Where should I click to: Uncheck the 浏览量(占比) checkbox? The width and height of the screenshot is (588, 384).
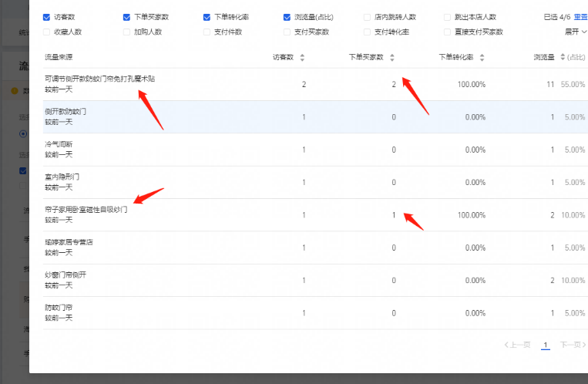[287, 17]
